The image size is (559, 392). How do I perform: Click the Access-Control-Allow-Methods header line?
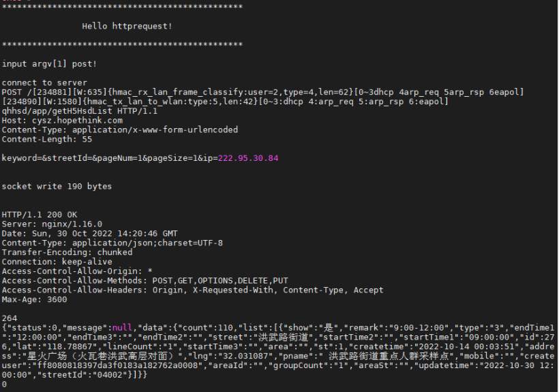(x=145, y=281)
